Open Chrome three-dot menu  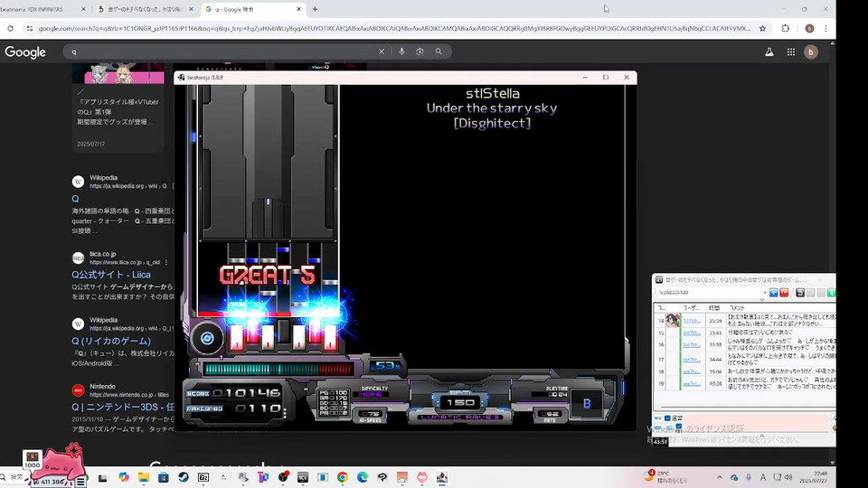click(x=826, y=28)
